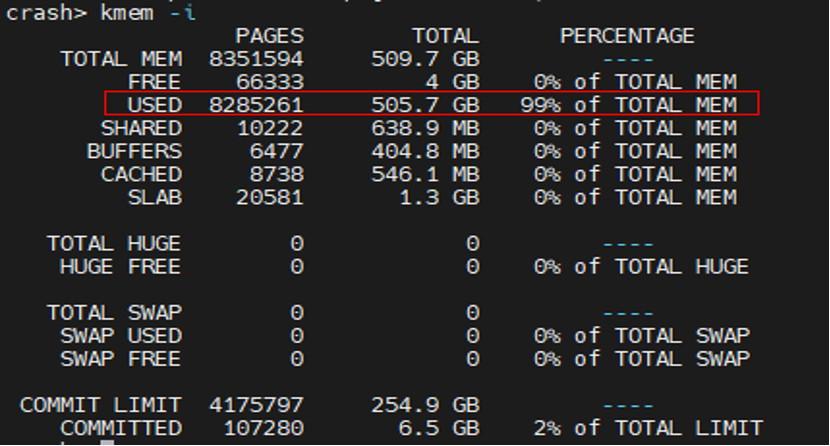Click the PERCENTAGE column header
Screen dimensions: 830x446
coord(627,36)
